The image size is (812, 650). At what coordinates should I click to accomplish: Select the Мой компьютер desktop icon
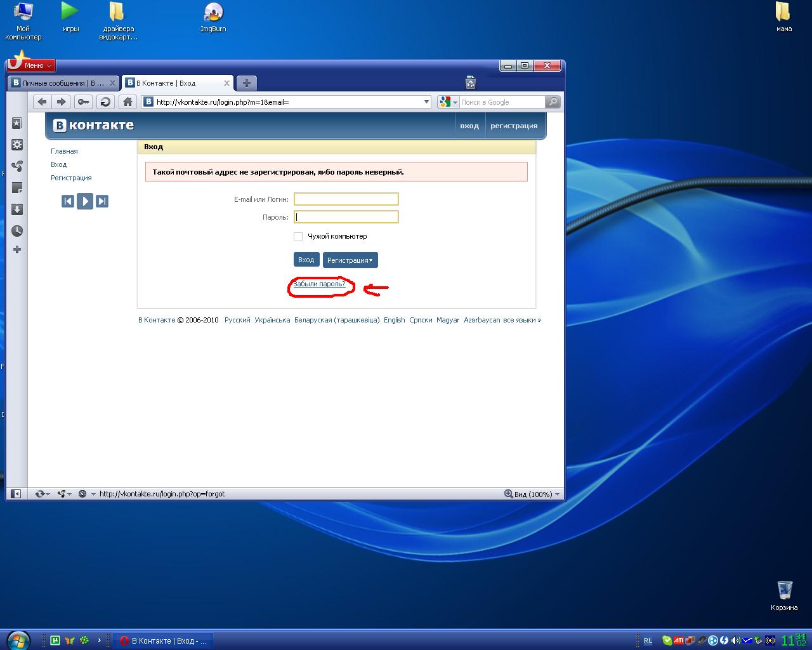23,21
